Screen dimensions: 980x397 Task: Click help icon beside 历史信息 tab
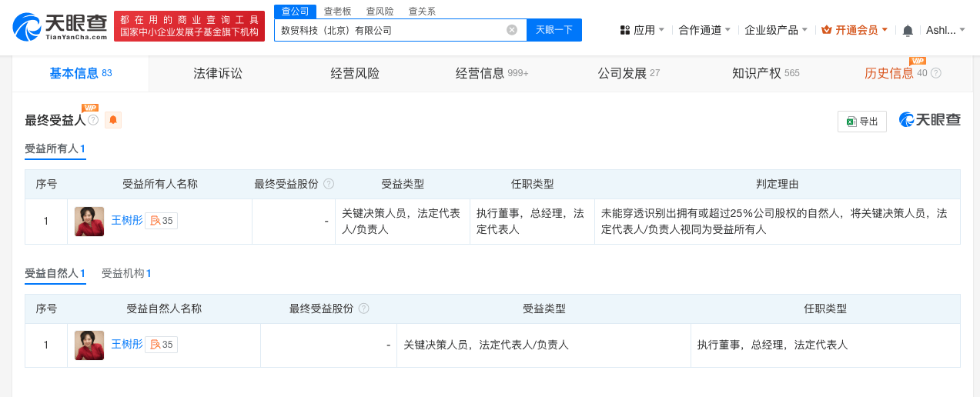(936, 74)
